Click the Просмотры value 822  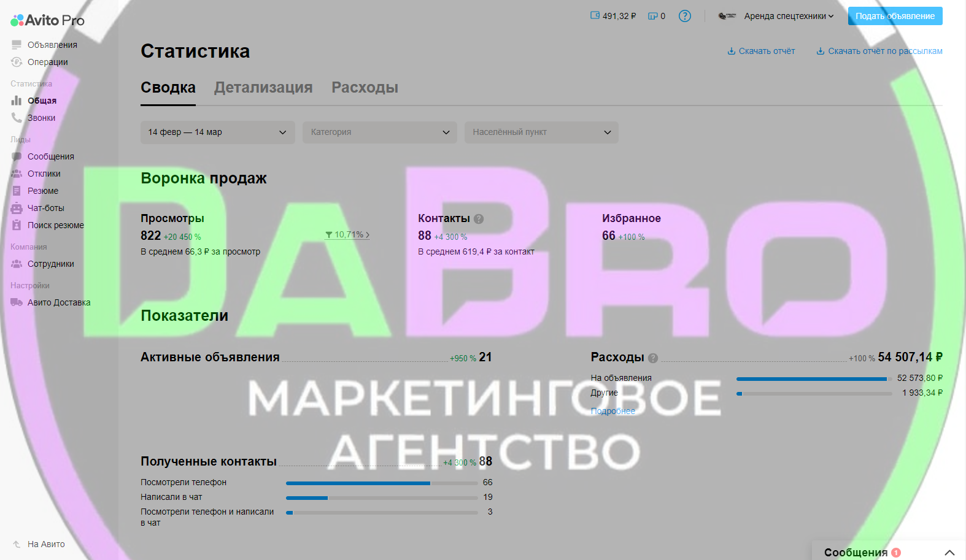[x=150, y=236]
